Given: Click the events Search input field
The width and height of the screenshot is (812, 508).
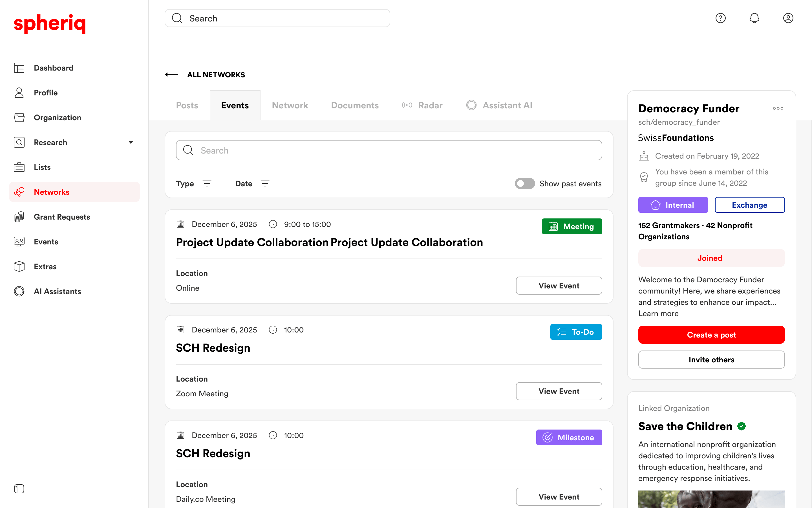Looking at the screenshot, I should [389, 150].
